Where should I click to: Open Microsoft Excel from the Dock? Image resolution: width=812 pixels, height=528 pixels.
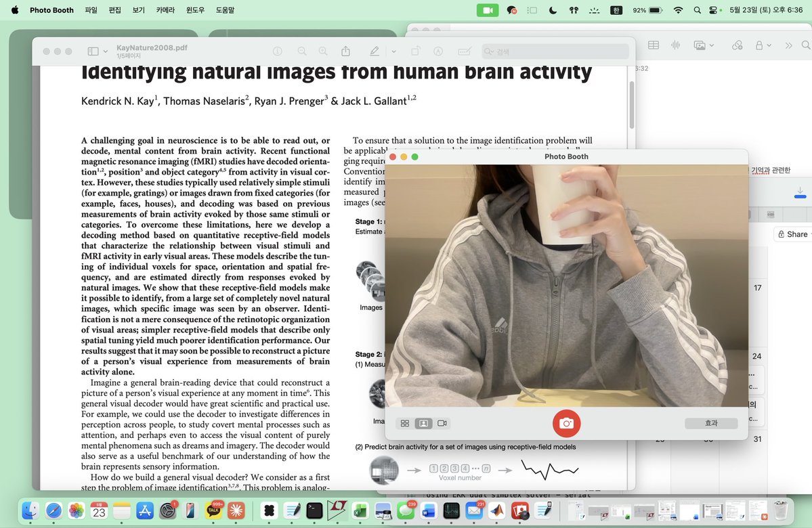[x=360, y=511]
